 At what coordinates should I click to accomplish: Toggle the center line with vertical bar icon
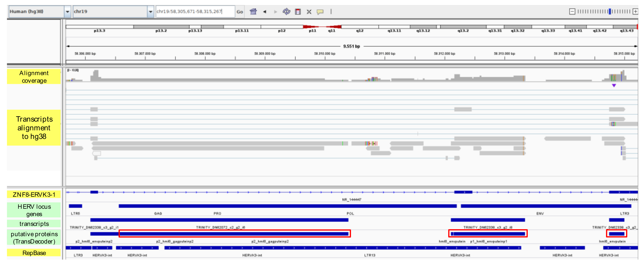331,11
